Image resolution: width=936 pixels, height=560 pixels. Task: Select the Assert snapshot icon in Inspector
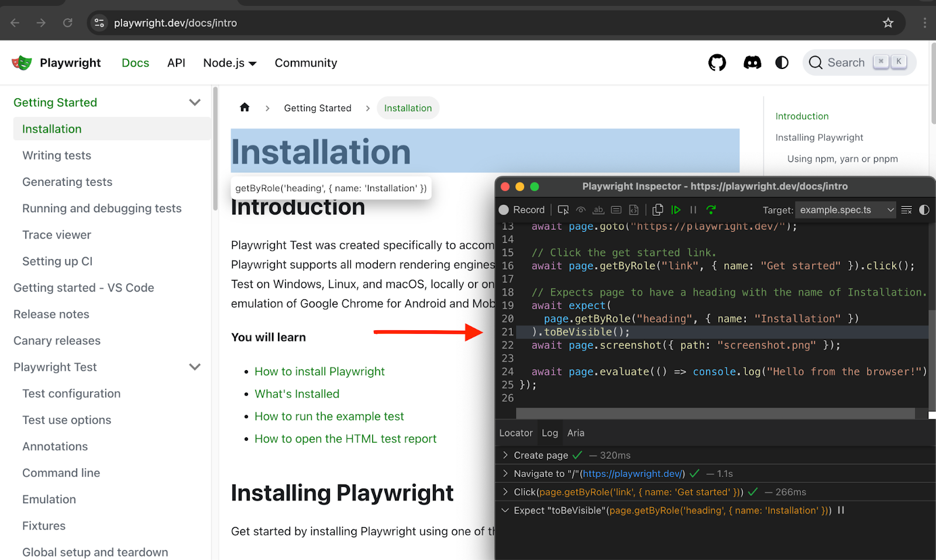tap(634, 210)
